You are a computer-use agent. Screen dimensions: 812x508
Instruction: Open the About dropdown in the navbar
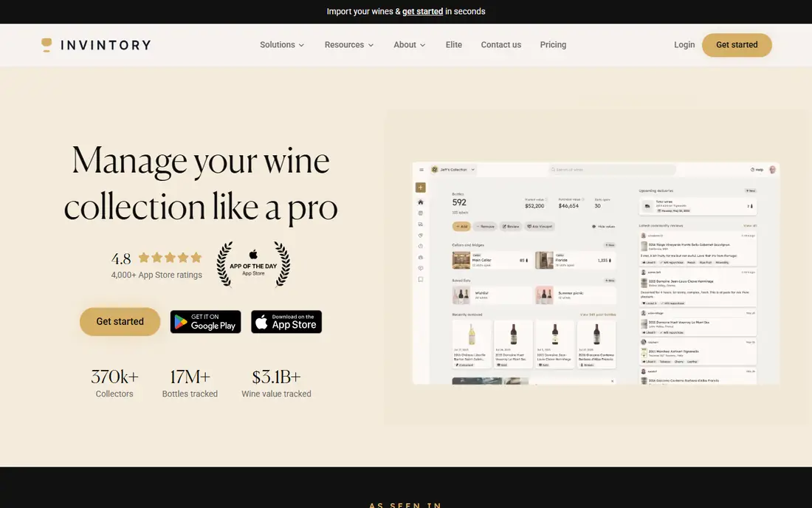(x=409, y=45)
